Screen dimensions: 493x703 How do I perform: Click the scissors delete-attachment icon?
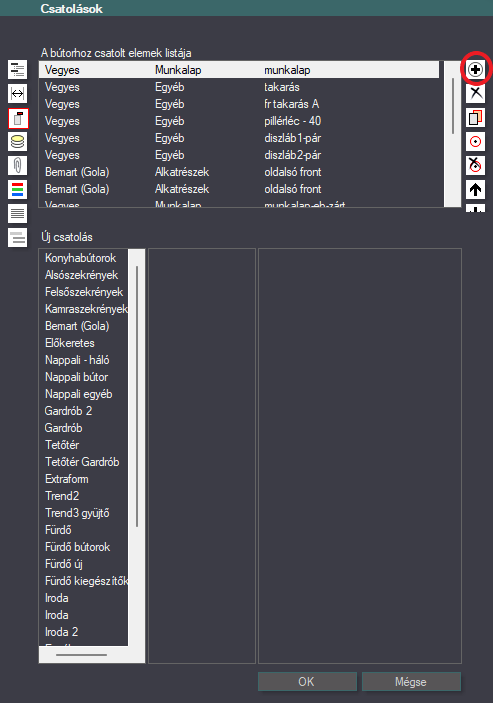click(x=475, y=93)
